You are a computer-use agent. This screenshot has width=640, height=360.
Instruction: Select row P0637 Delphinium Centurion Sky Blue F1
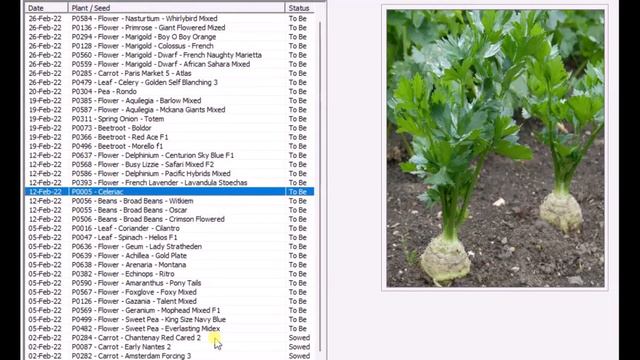pyautogui.click(x=169, y=156)
